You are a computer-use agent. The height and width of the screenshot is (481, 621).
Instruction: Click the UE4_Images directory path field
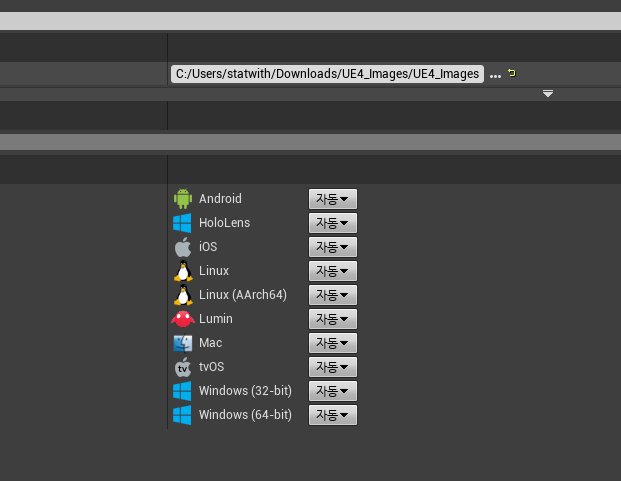pos(327,74)
